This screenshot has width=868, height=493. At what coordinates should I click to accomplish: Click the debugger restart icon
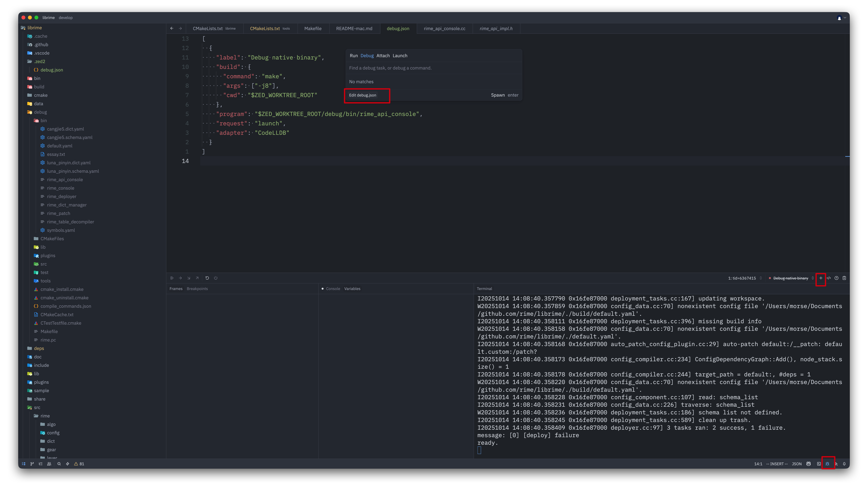tap(207, 278)
